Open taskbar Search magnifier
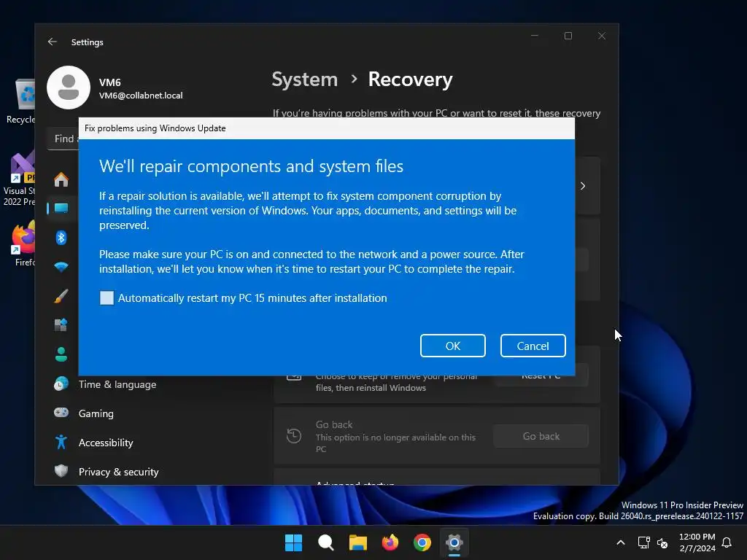The image size is (747, 560). pyautogui.click(x=326, y=542)
